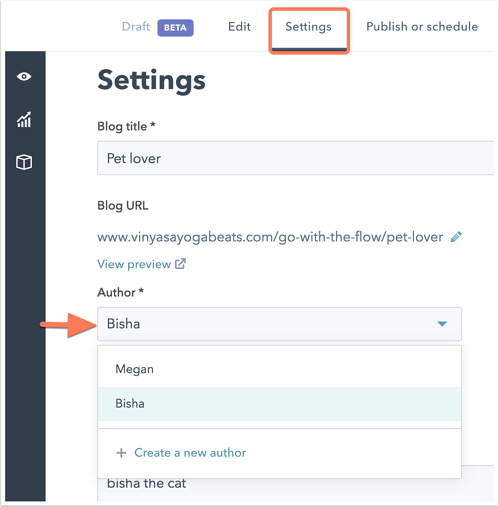The image size is (499, 507).
Task: Click the plus icon beside Create a new author
Action: (x=121, y=453)
